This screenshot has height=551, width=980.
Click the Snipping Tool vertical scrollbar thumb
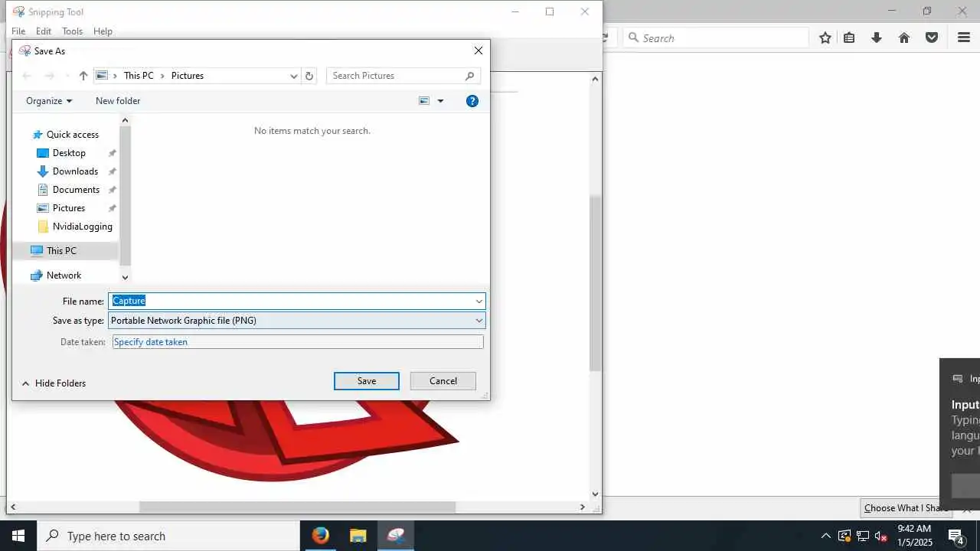point(595,283)
